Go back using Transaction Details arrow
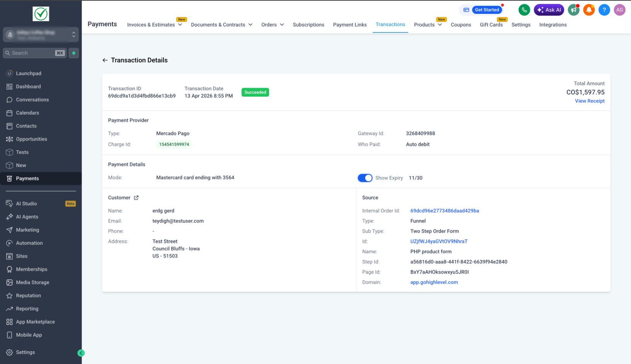 point(105,60)
